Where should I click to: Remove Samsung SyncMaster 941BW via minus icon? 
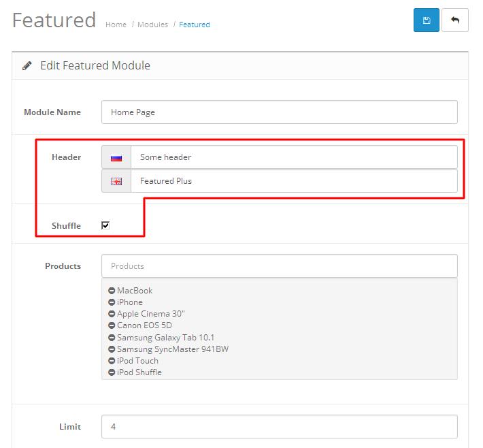112,349
